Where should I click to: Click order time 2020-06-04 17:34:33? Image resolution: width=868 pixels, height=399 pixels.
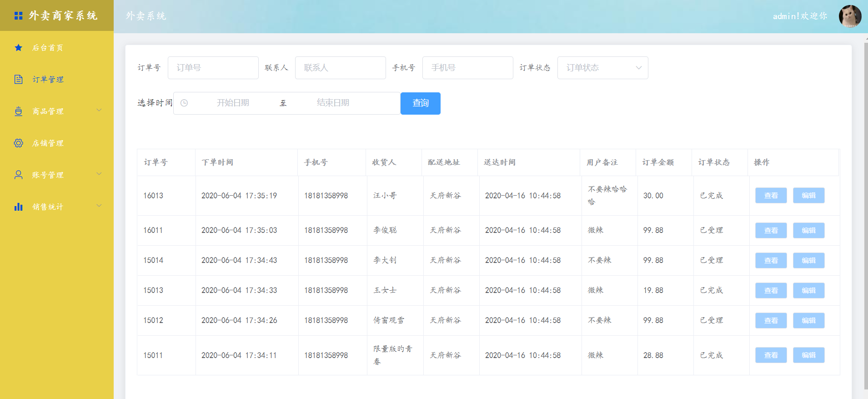[239, 290]
